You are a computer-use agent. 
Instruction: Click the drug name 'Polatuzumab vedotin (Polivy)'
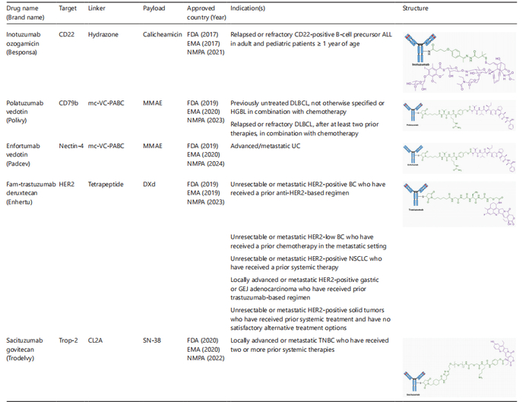[x=25, y=112]
